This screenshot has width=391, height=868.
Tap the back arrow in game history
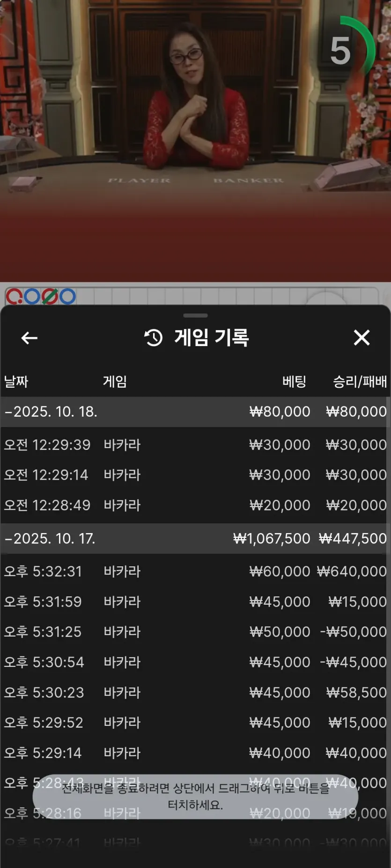(29, 338)
